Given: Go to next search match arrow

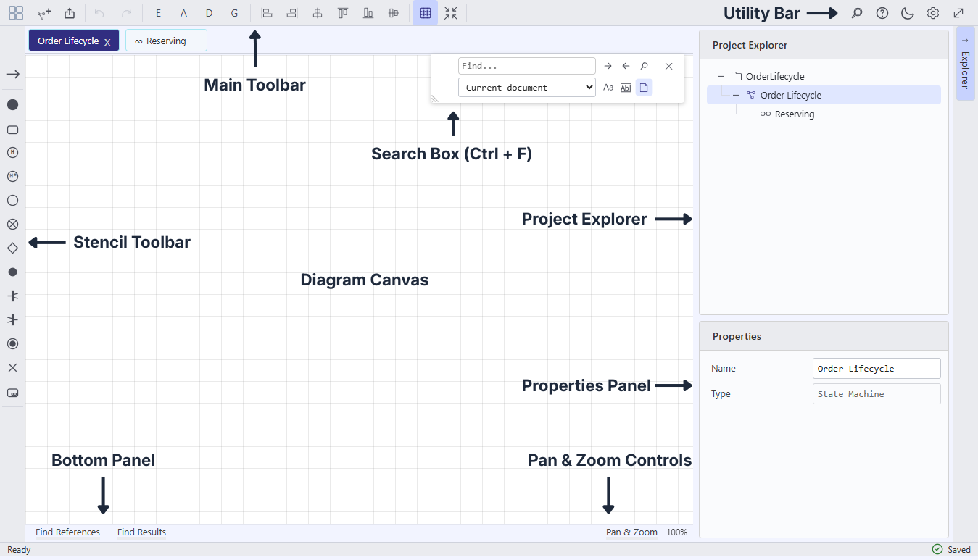Looking at the screenshot, I should coord(608,66).
